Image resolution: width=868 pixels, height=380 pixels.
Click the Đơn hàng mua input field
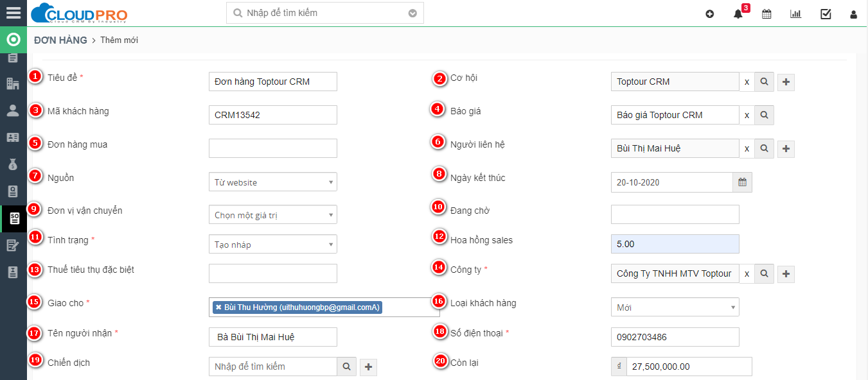(x=273, y=148)
